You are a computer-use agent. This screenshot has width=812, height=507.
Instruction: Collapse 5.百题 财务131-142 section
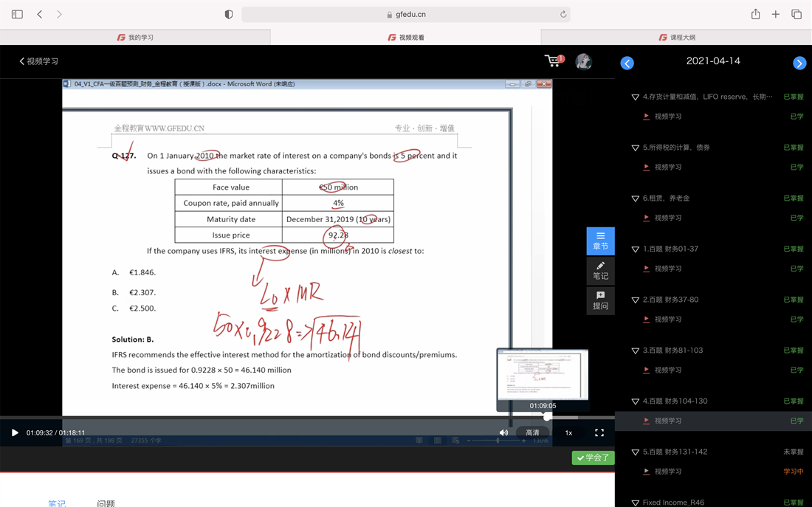click(x=636, y=452)
